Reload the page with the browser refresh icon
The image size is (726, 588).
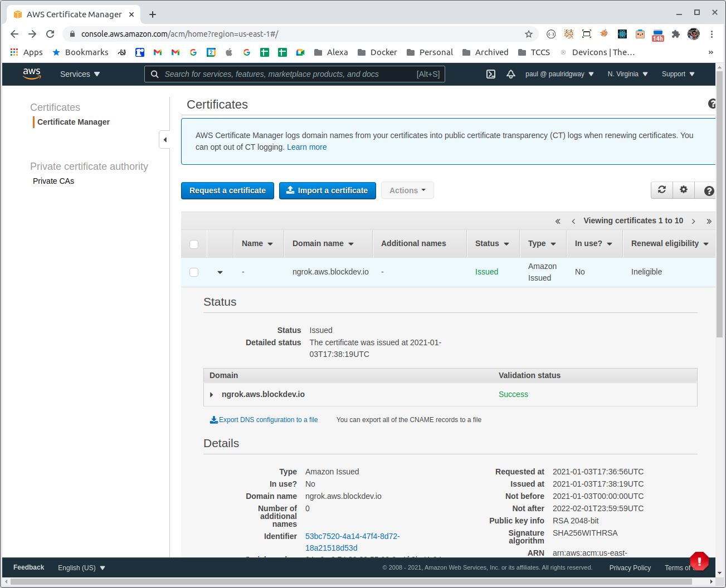(50, 34)
